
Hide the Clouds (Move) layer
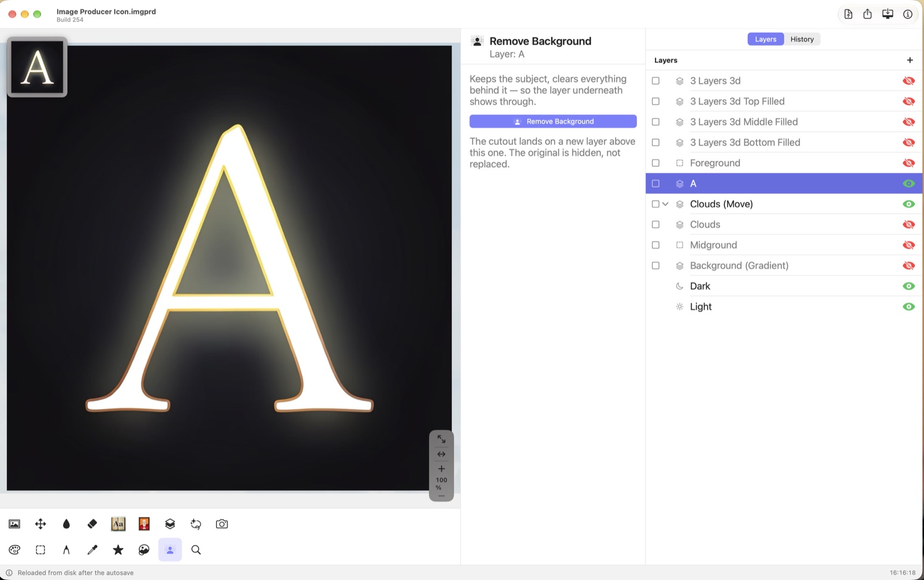tap(908, 204)
